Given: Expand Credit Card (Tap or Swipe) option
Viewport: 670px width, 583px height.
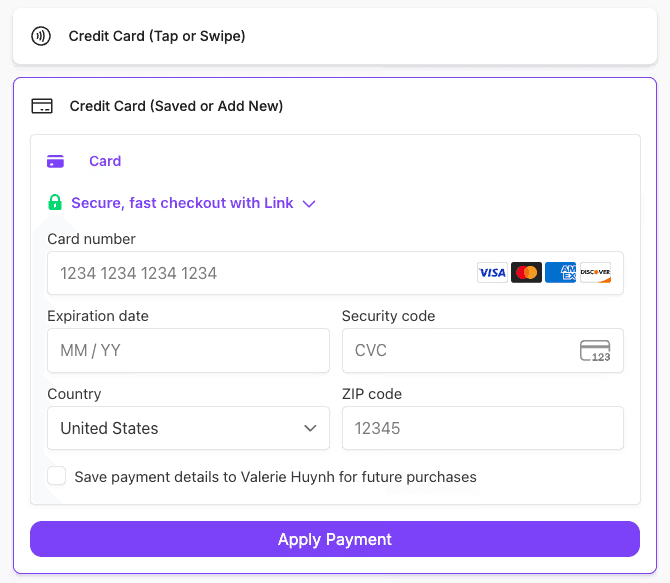Looking at the screenshot, I should [x=157, y=36].
